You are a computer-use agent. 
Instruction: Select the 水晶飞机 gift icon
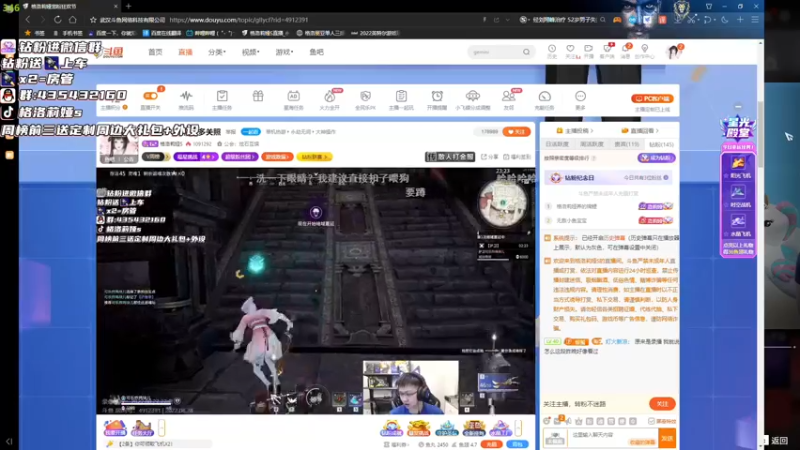tap(738, 221)
